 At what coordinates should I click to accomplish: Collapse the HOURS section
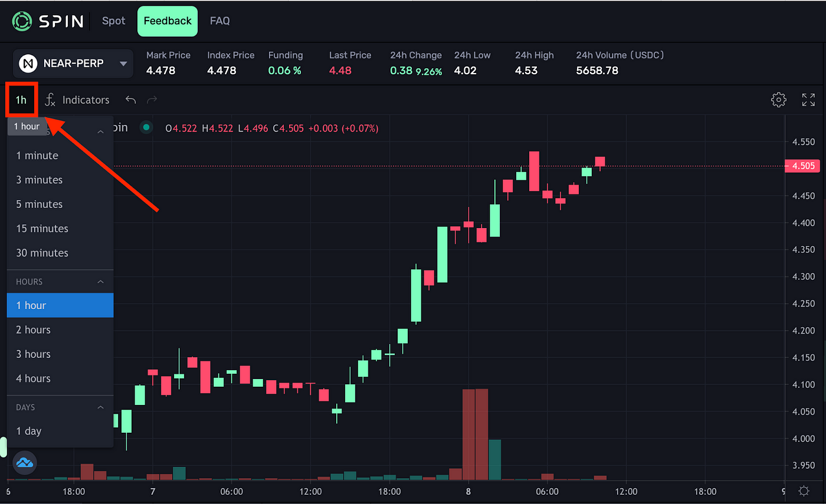point(100,282)
